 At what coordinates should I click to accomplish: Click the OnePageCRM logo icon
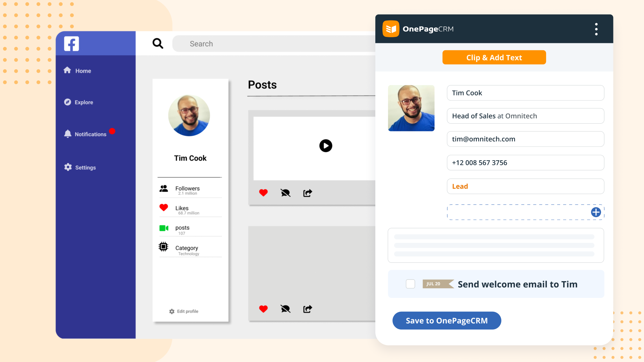(x=391, y=28)
